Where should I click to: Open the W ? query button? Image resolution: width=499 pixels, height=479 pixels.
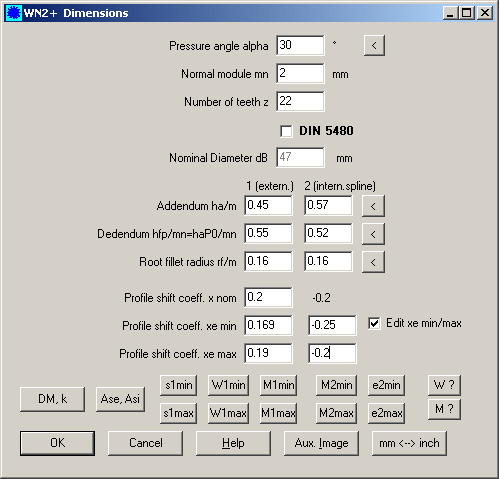coord(444,385)
